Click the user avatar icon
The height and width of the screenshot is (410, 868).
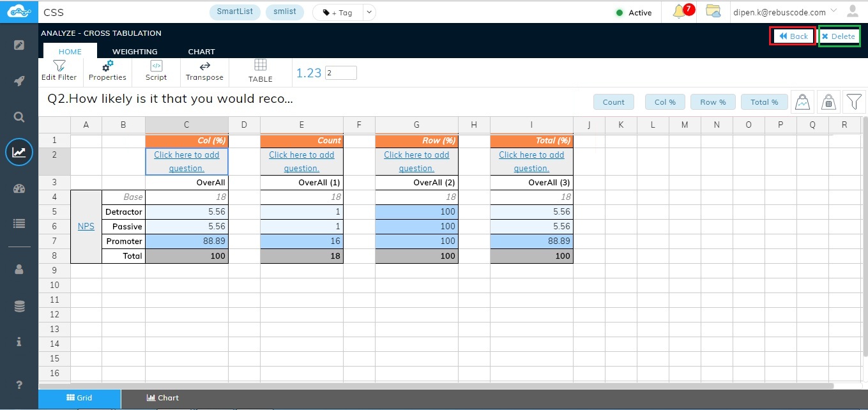point(852,11)
